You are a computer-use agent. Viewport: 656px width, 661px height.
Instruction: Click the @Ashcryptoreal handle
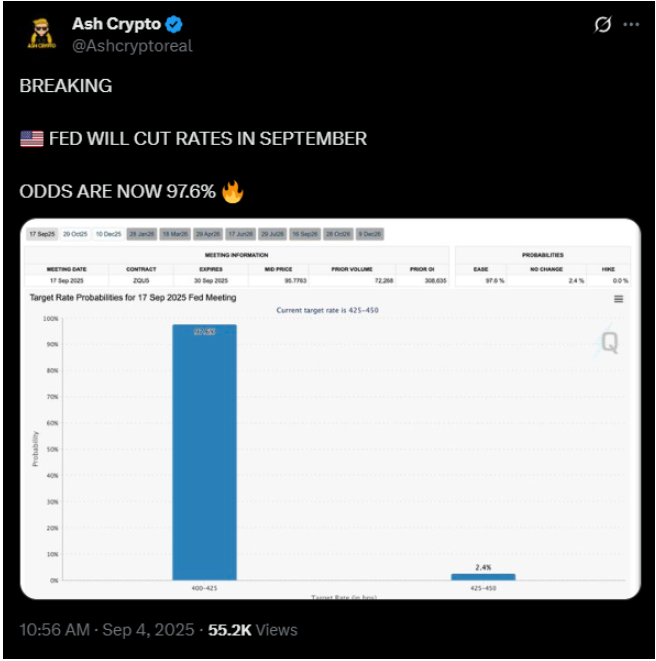pos(131,46)
